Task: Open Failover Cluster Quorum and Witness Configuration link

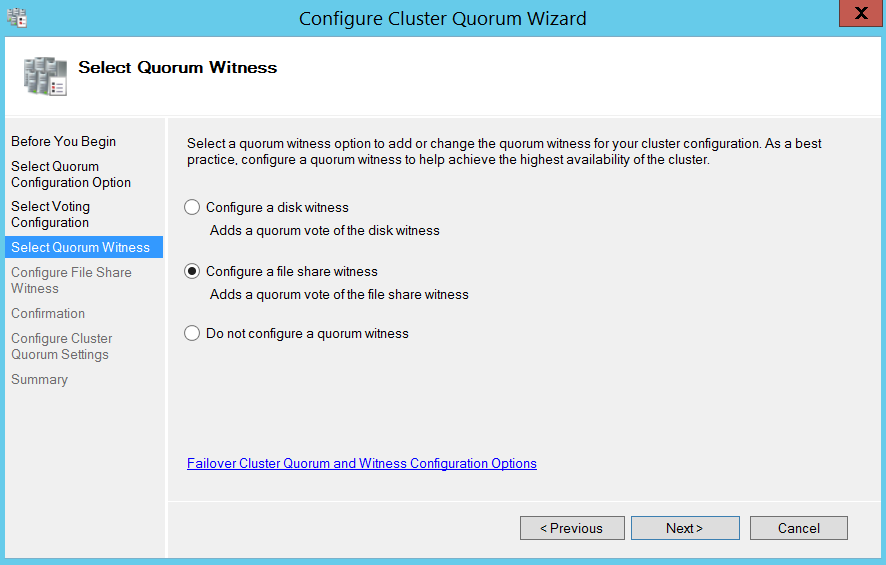Action: coord(361,464)
